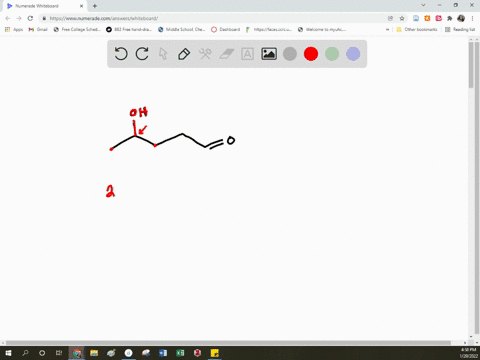Open Windows taskbar search
The width and height of the screenshot is (480, 360).
(x=25, y=353)
